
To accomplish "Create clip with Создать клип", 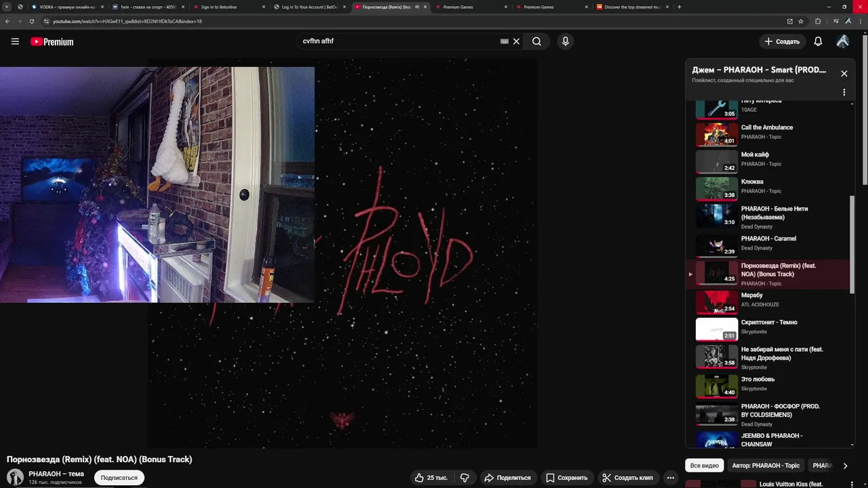I will click(628, 478).
